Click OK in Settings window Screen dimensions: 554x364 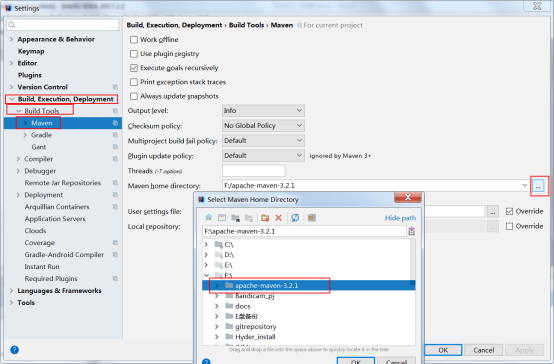[x=443, y=350]
